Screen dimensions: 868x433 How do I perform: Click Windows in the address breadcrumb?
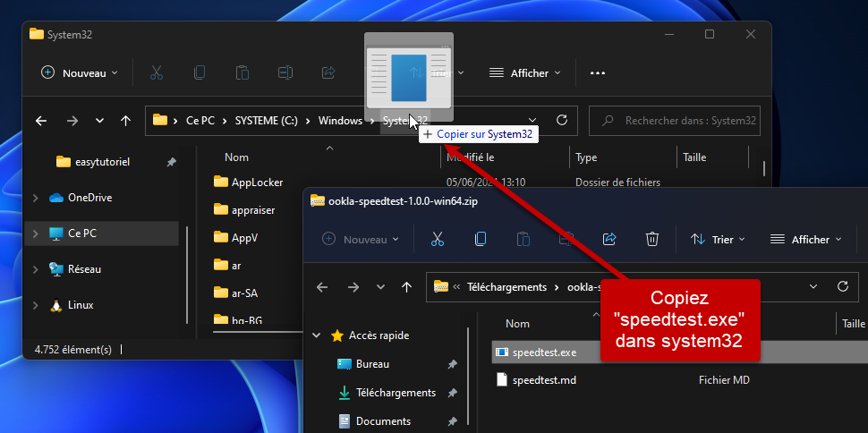point(340,121)
